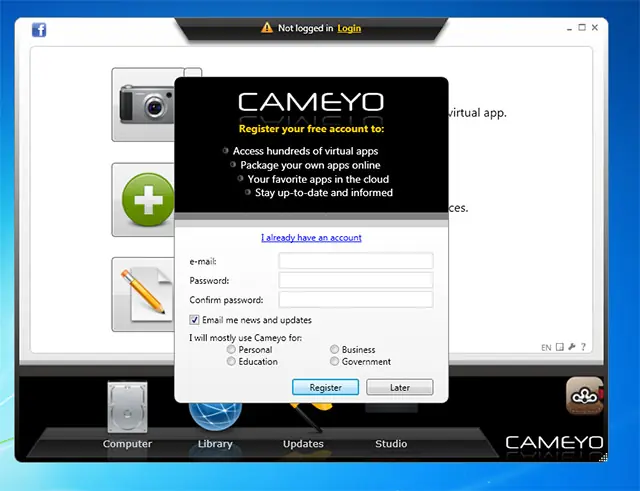This screenshot has width=640, height=491.
Task: Maximize the Cameyo window
Action: 582,27
